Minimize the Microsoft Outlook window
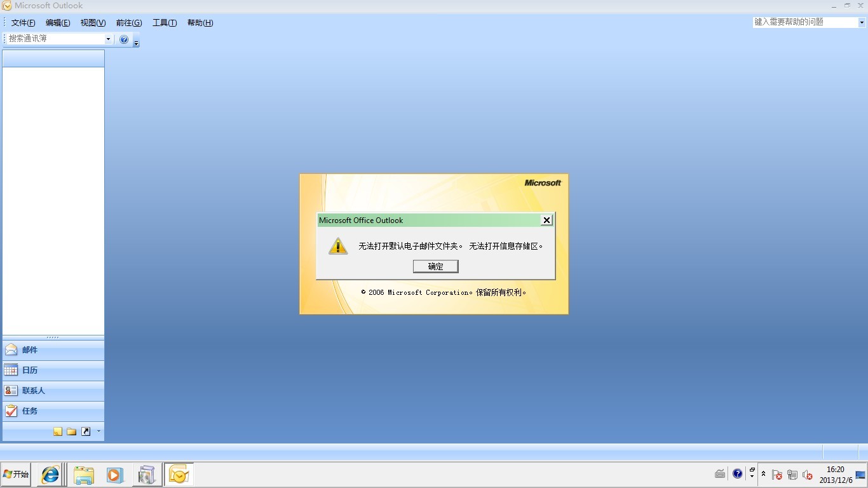Screen dimensions: 868x488 tap(834, 6)
